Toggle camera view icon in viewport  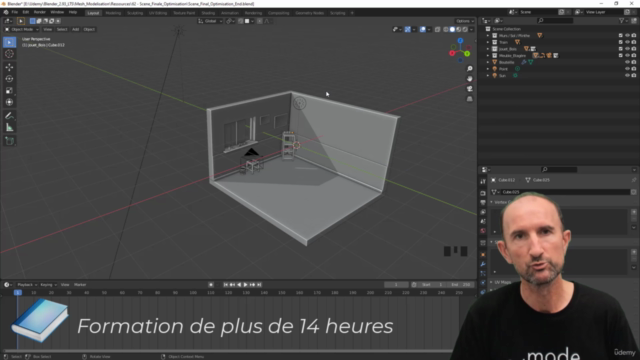click(469, 89)
